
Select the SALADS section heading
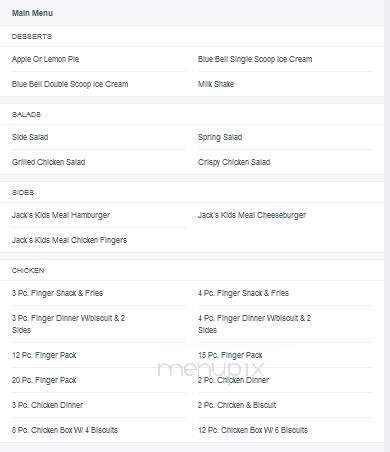pos(26,114)
